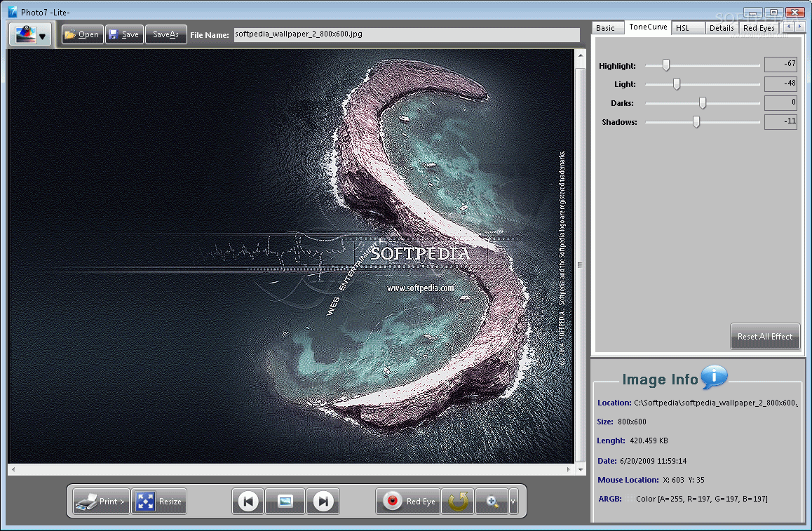Viewport: 812px width, 531px height.
Task: Click the Highlight value box showing -67
Action: coord(780,64)
